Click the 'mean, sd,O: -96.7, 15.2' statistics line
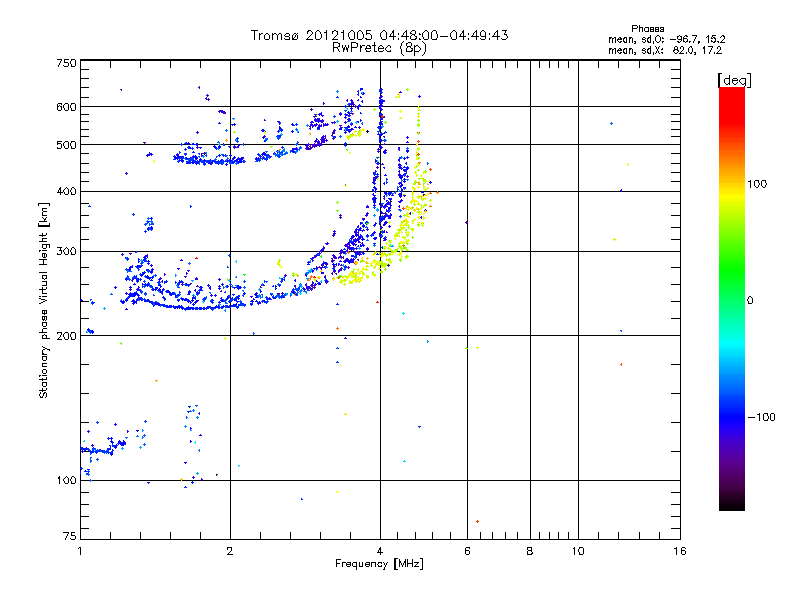 [x=666, y=39]
